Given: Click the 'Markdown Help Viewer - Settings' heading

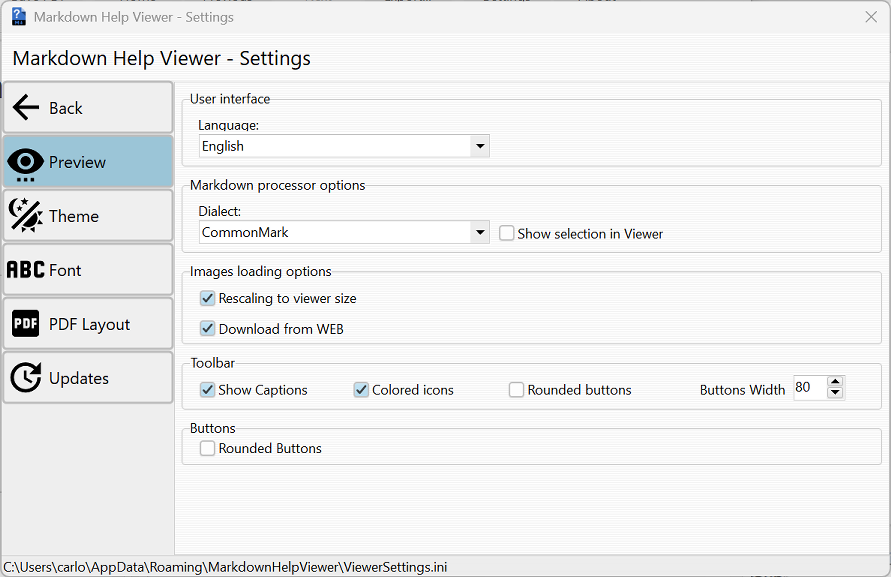Looking at the screenshot, I should tap(161, 59).
